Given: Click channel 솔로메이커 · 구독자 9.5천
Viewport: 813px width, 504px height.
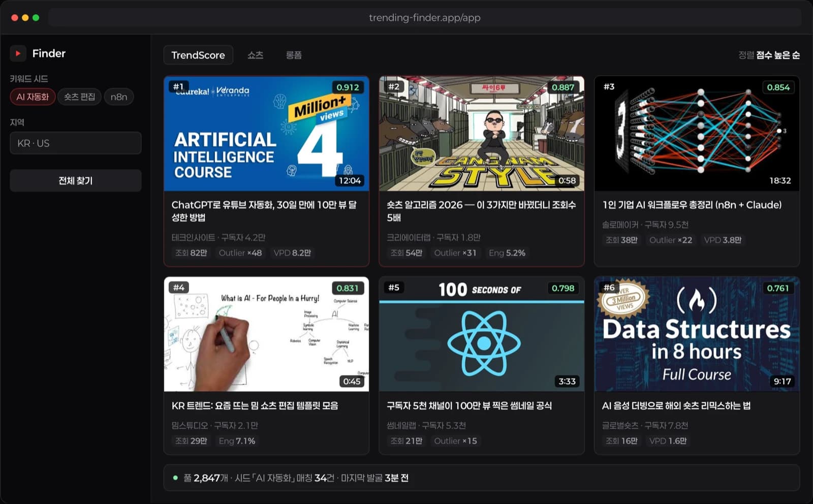Looking at the screenshot, I should pyautogui.click(x=645, y=225).
